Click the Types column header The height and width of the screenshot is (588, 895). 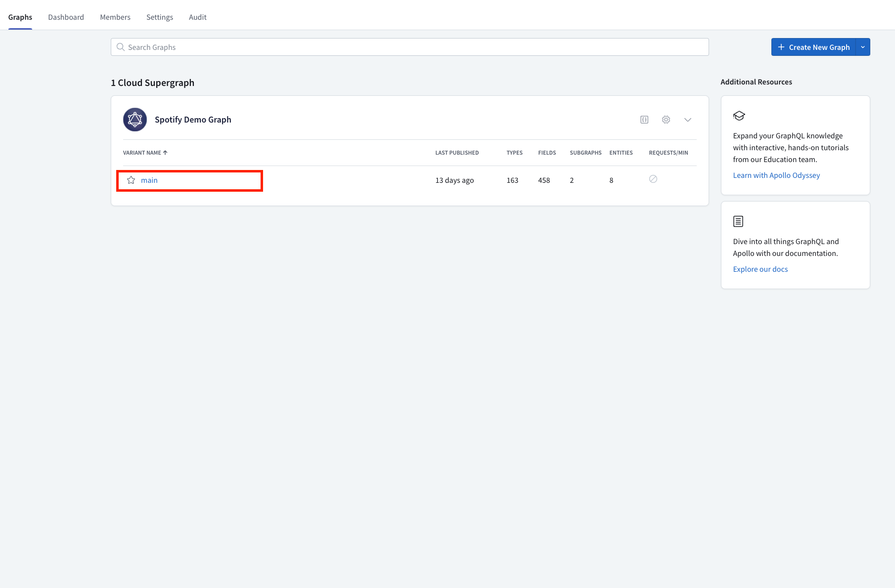click(x=514, y=153)
